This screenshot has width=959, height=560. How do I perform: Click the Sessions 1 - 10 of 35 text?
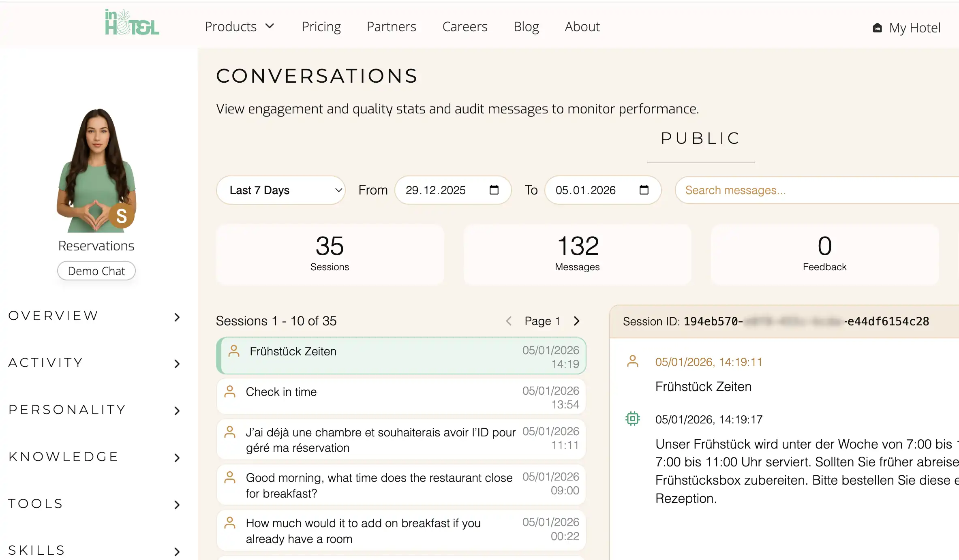(x=276, y=321)
